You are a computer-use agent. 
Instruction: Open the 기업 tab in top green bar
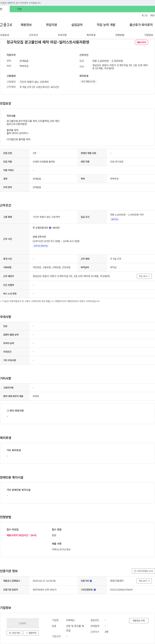[x=19, y=9]
